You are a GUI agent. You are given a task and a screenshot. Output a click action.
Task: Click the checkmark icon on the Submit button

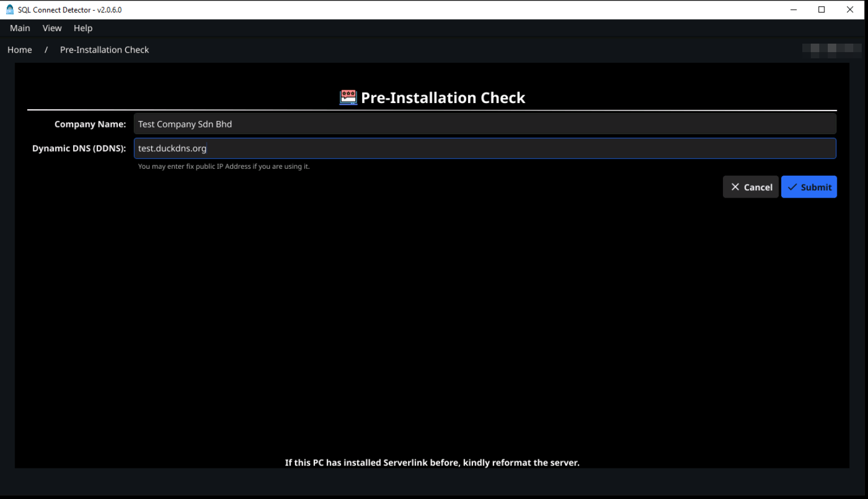[793, 187]
